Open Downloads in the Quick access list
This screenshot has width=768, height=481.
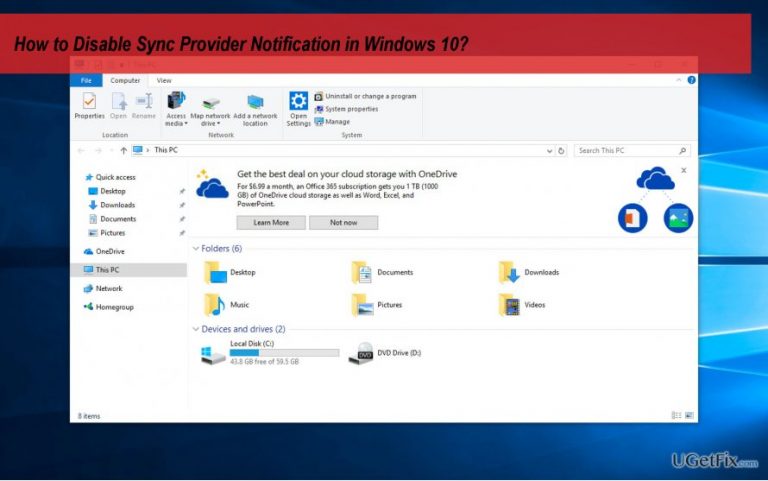click(112, 205)
